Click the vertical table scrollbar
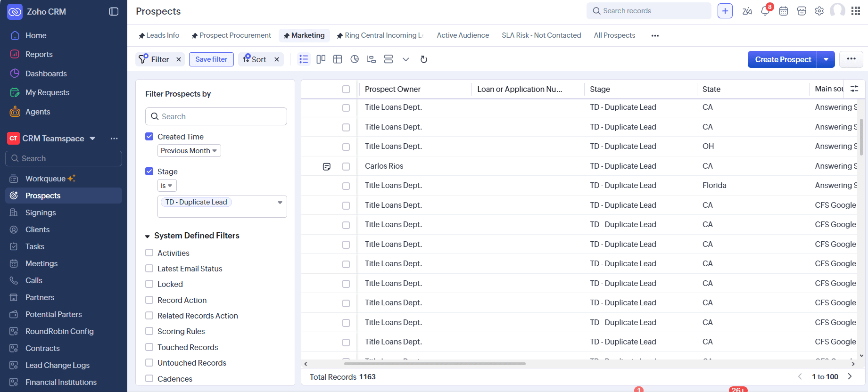 [861, 137]
